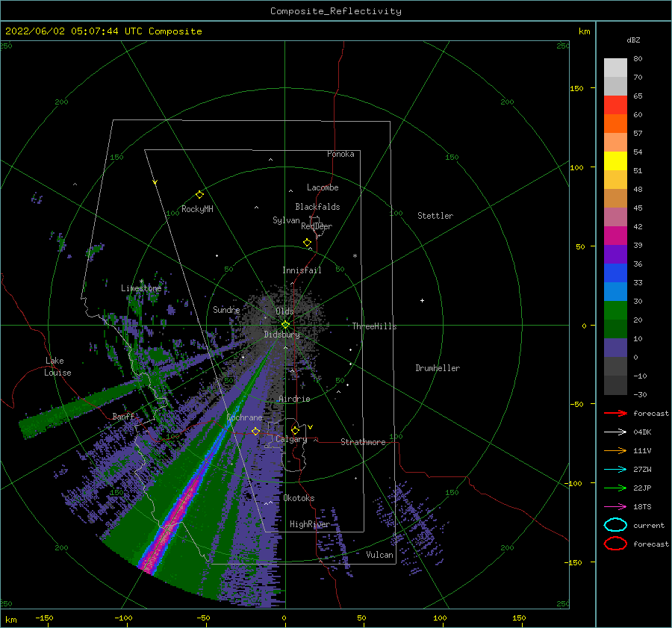
Task: Click the Innisfail label
Action: (302, 270)
